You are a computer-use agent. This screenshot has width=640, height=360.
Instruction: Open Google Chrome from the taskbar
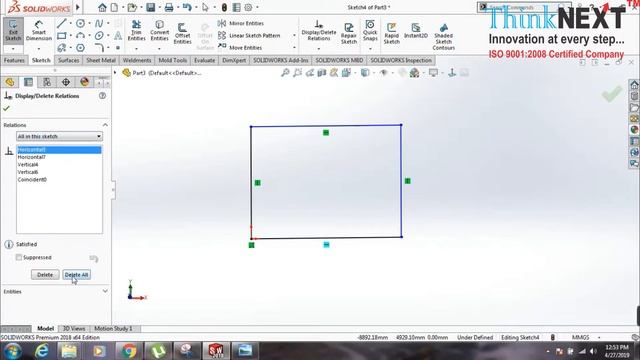129,351
